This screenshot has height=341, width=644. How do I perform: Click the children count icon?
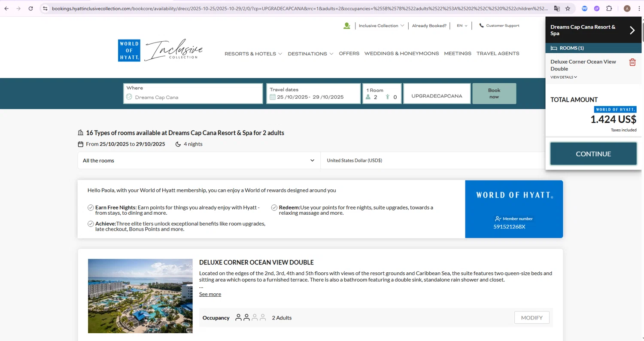(387, 97)
